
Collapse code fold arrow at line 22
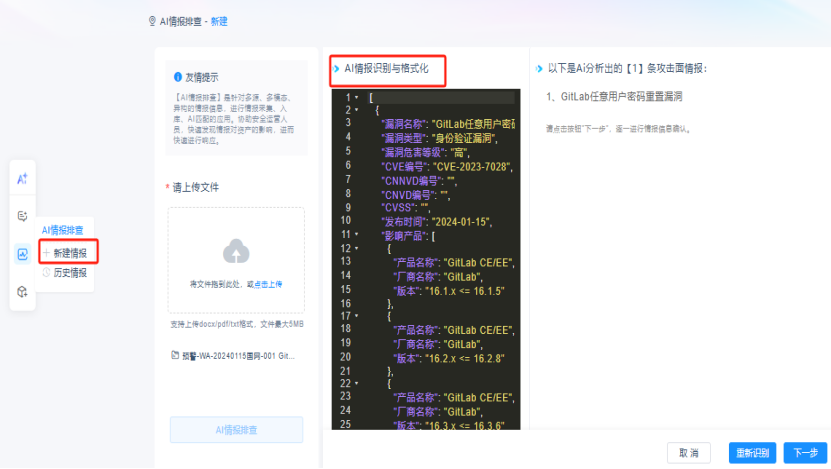(x=357, y=383)
